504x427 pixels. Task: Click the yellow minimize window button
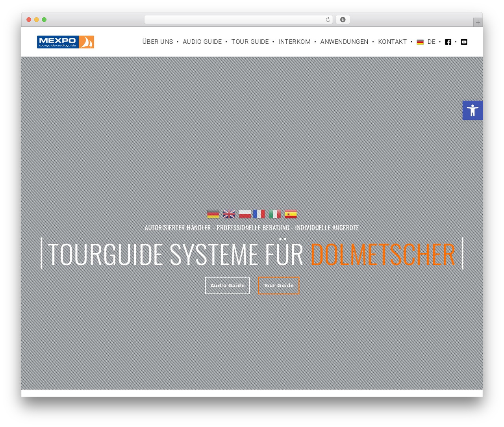point(37,20)
